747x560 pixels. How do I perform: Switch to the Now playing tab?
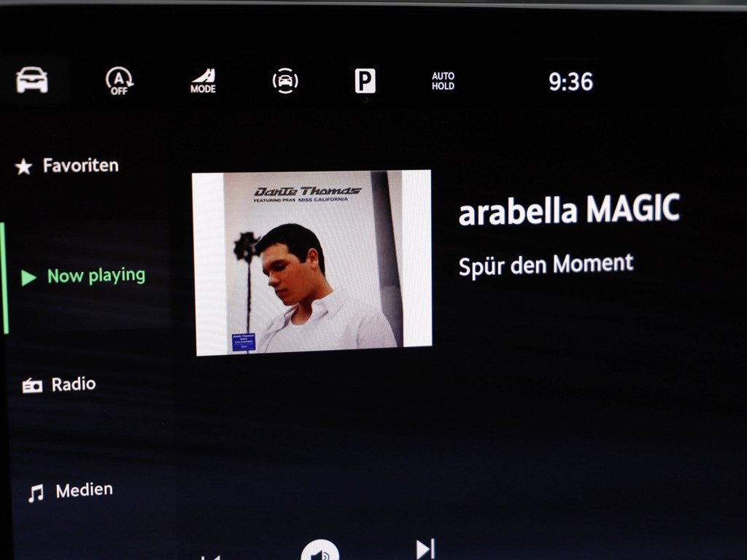click(96, 276)
